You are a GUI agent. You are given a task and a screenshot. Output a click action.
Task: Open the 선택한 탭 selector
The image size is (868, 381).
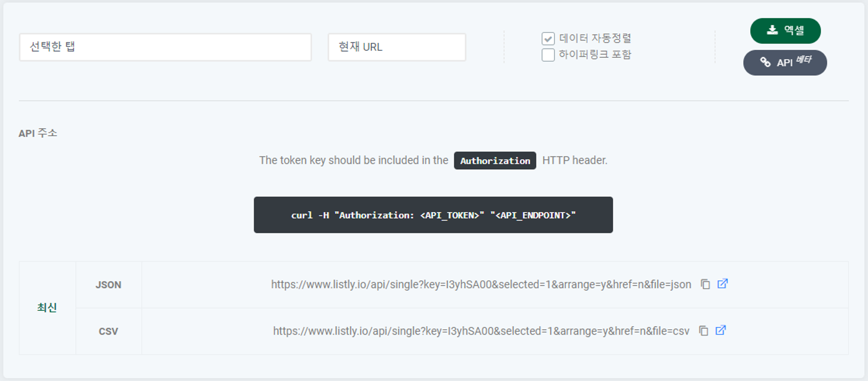pos(165,47)
